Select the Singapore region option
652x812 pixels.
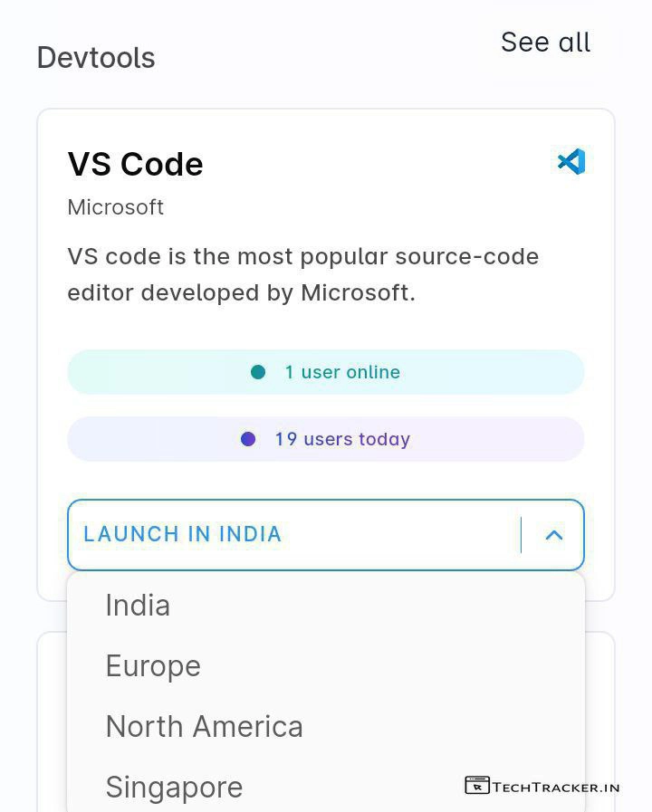[174, 787]
